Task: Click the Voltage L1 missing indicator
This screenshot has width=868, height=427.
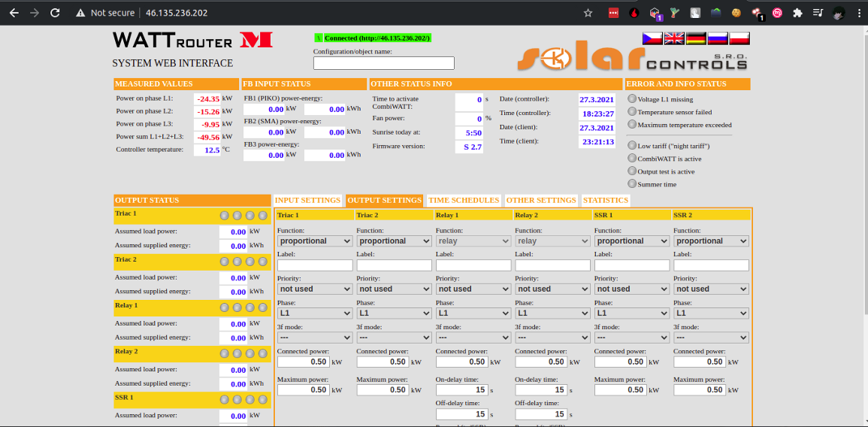Action: tap(632, 99)
